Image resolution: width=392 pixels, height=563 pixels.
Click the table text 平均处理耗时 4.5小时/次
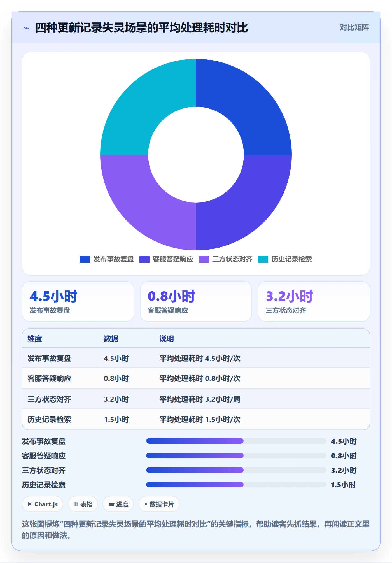pyautogui.click(x=200, y=358)
